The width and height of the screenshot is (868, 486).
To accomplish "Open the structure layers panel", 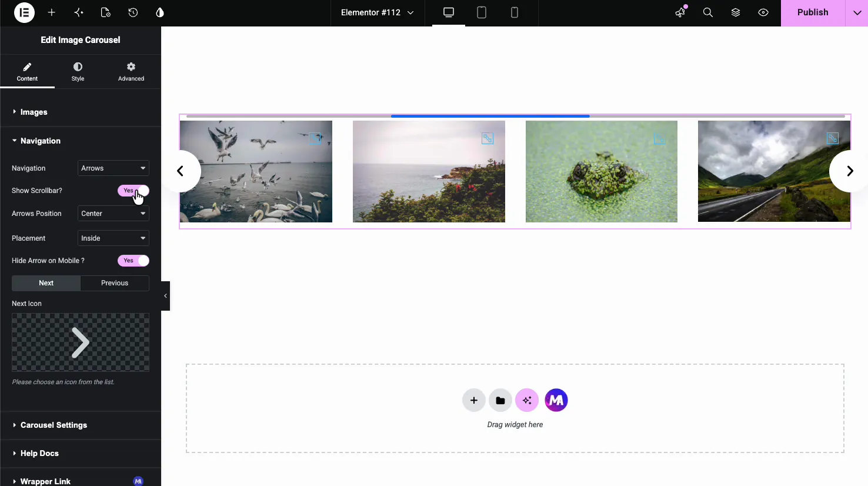I will click(x=736, y=12).
